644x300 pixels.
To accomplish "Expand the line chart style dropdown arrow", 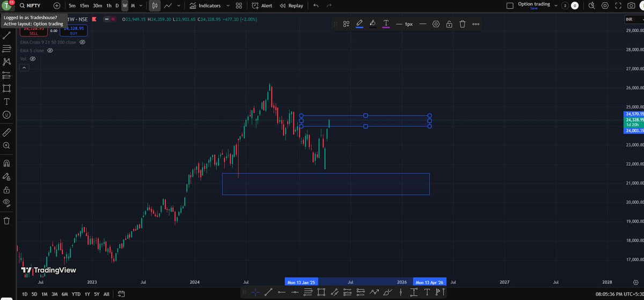I will 179,5.
